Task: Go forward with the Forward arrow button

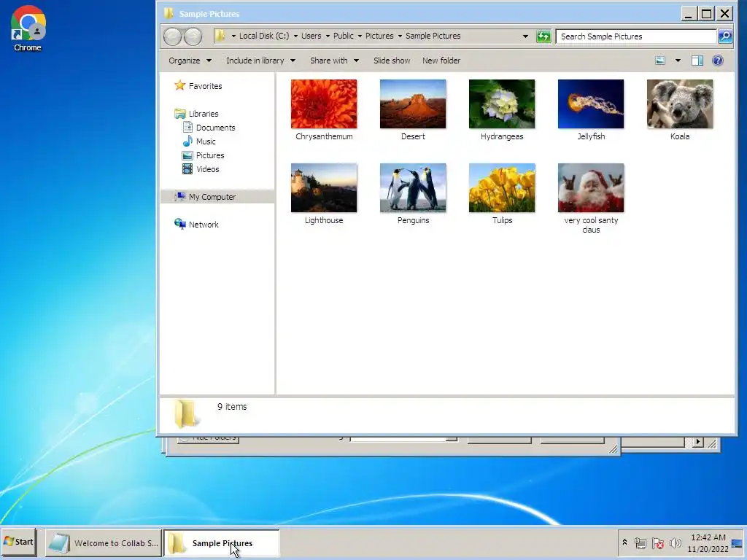Action: coord(193,36)
